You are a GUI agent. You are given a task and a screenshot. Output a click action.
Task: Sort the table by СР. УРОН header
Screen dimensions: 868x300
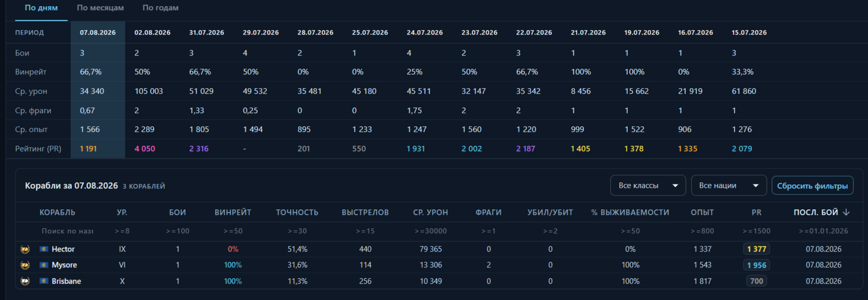(x=430, y=212)
